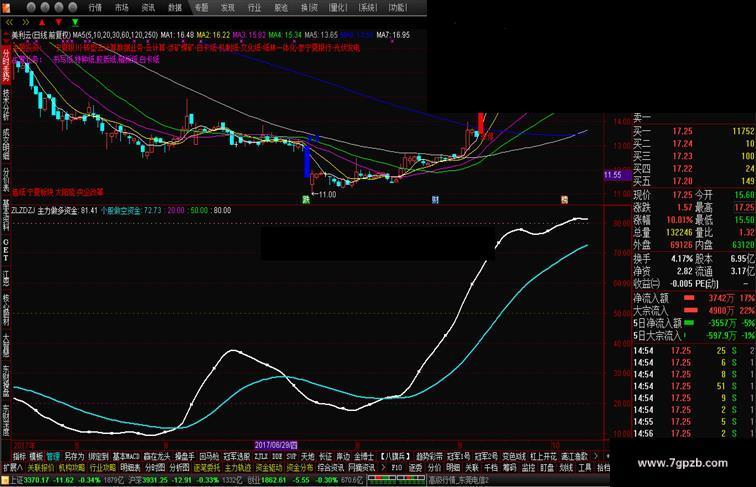Click the 另存为 button
The width and height of the screenshot is (756, 487).
[74, 456]
